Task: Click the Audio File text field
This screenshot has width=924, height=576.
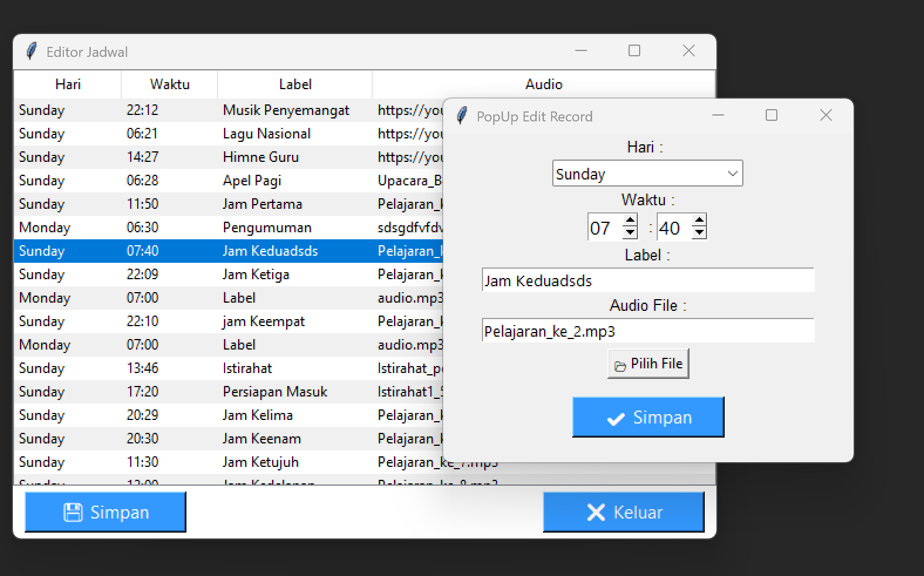Action: click(648, 331)
